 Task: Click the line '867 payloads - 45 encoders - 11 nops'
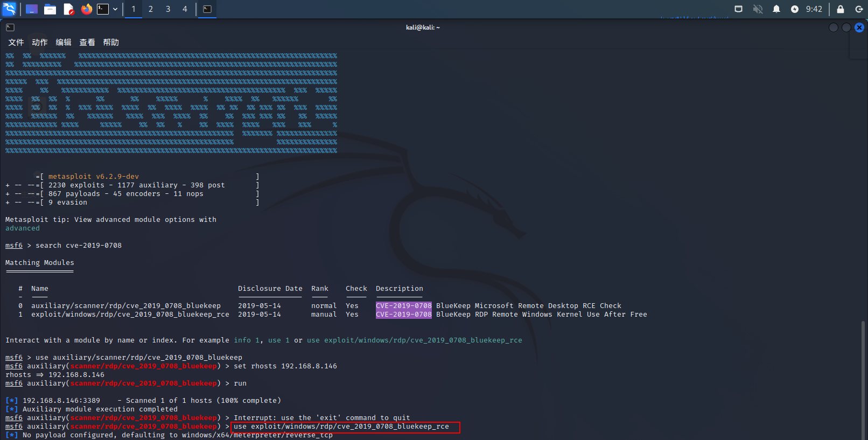[x=126, y=194]
